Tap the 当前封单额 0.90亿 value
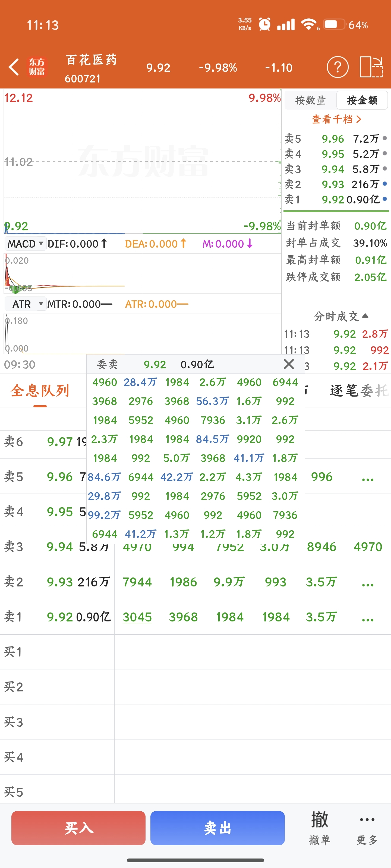391x868 pixels. tap(370, 226)
